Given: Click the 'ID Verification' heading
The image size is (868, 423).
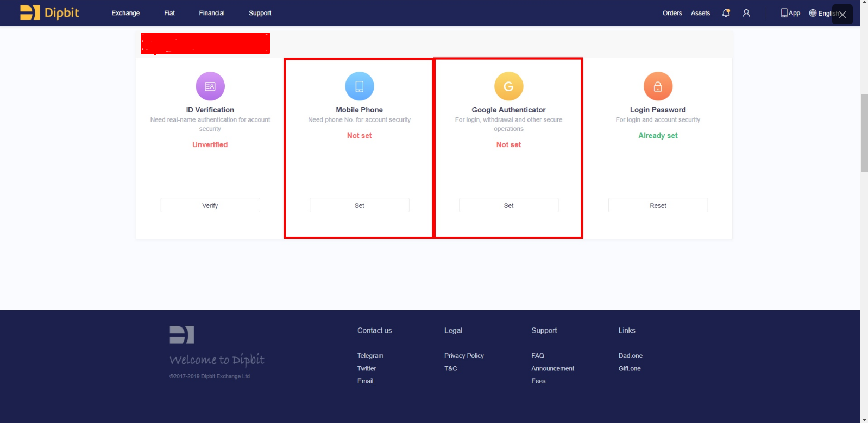Looking at the screenshot, I should coord(210,110).
